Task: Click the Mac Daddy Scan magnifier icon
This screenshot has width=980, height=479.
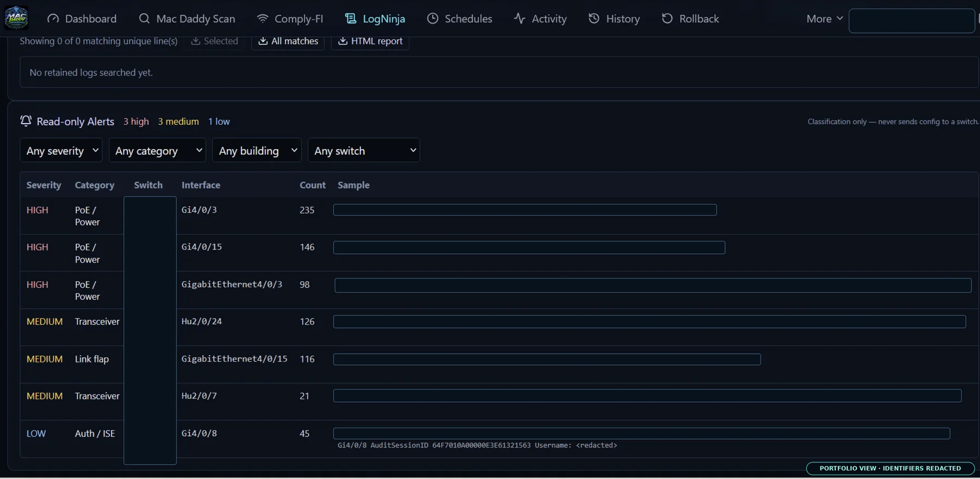Action: tap(144, 19)
